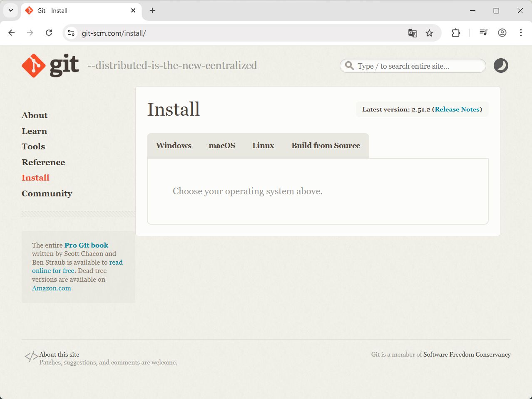The image size is (532, 399).
Task: Open the media controls icon in toolbar
Action: coord(483,33)
